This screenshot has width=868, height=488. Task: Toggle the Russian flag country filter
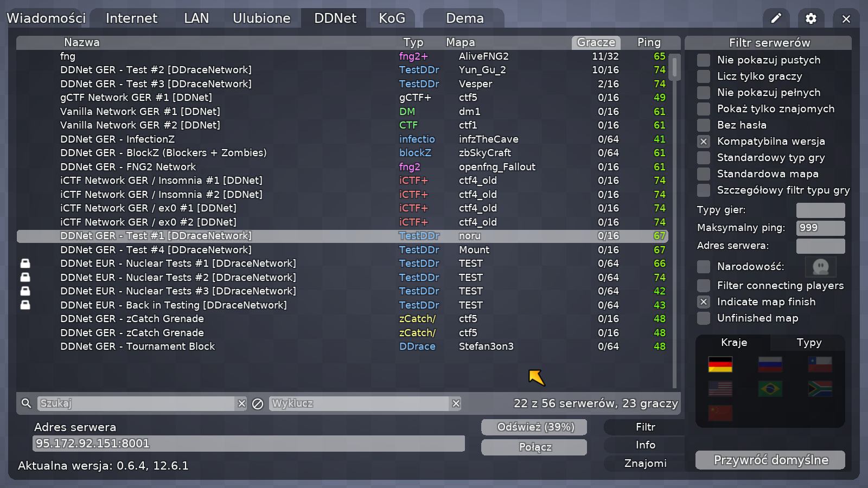[770, 364]
